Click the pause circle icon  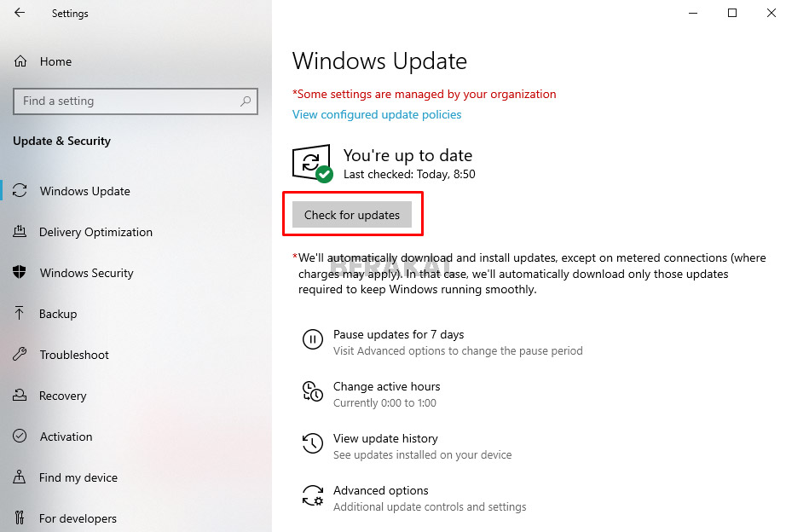(312, 339)
